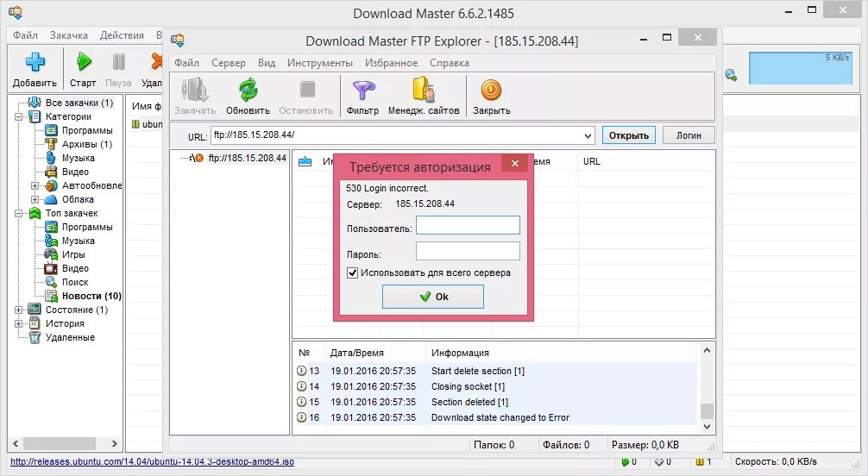Confirm authorization with Ok button
The height and width of the screenshot is (476, 868).
(433, 297)
